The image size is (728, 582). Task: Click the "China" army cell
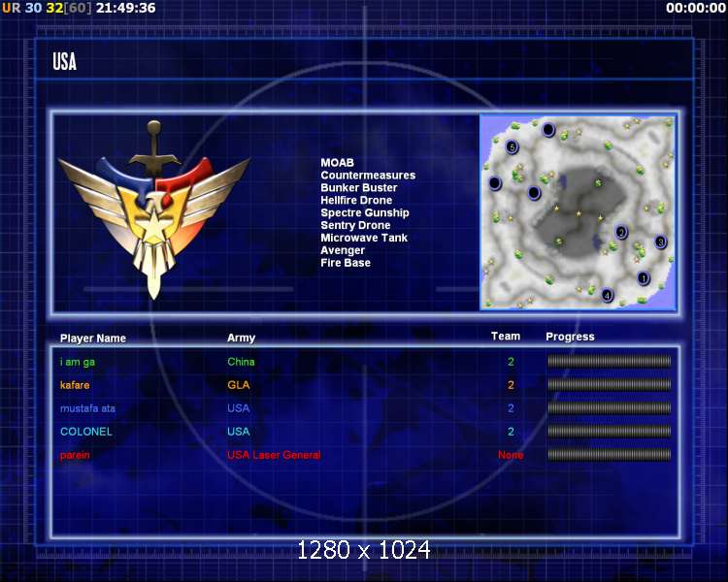coord(241,362)
